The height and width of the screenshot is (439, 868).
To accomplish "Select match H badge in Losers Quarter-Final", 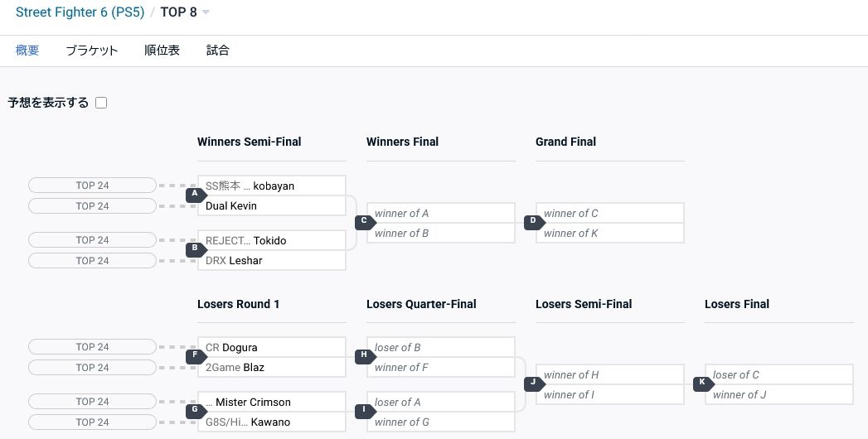I will click(364, 355).
